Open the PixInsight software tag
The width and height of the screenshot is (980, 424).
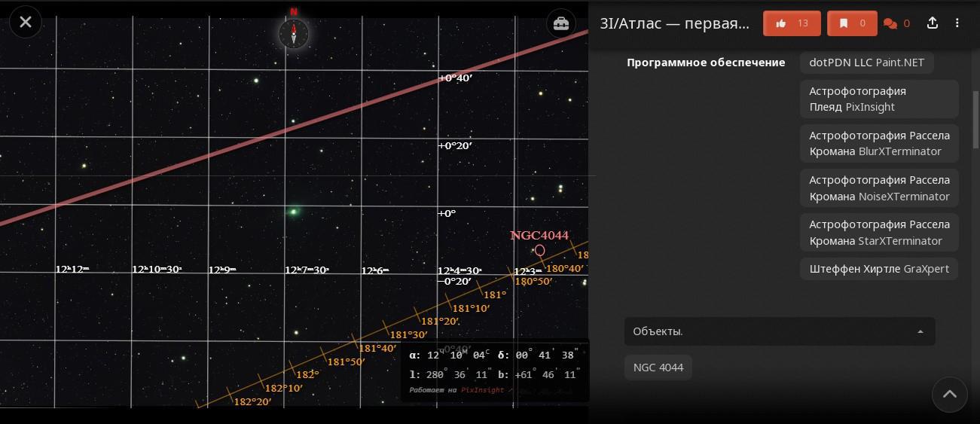click(879, 99)
